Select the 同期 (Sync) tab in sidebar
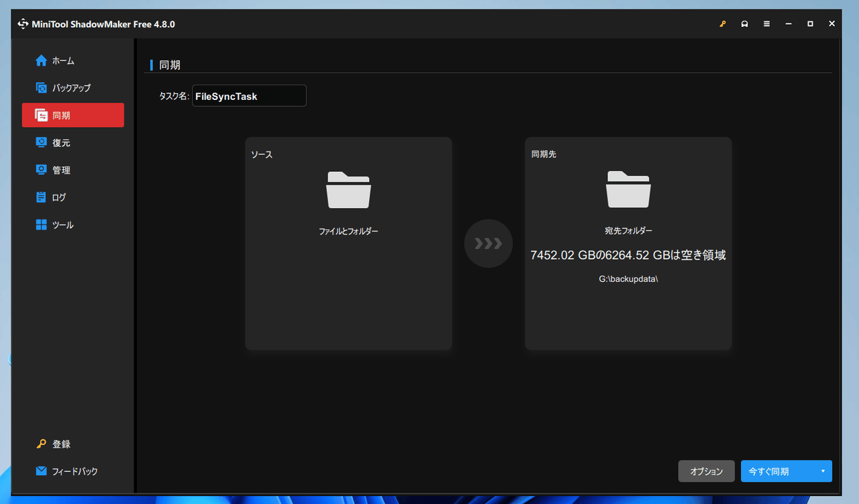859x504 pixels. [x=72, y=115]
